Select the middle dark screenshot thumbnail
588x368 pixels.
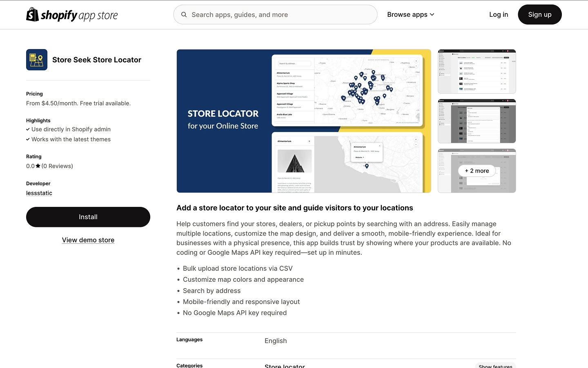tap(477, 121)
